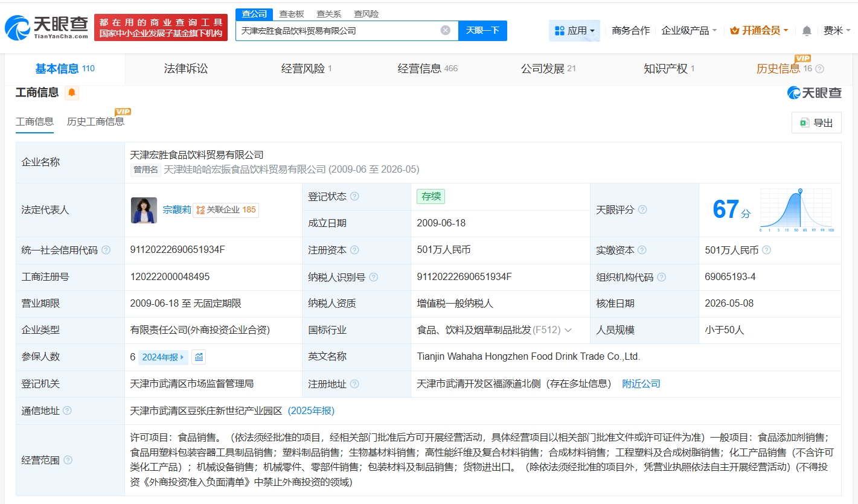Screen dimensions: 858x504
Task: Click the help icon next to 登记状态
Action: [x=354, y=196]
